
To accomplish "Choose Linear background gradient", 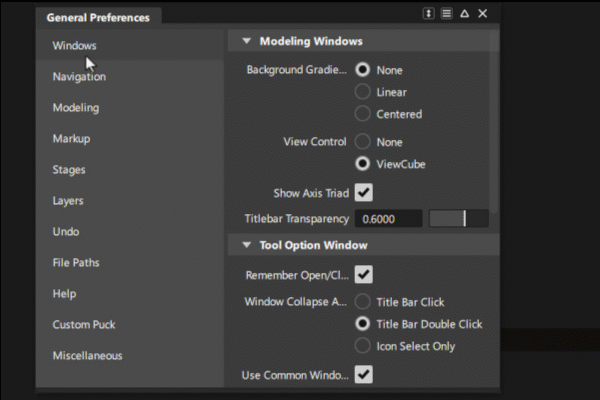I will [x=363, y=92].
